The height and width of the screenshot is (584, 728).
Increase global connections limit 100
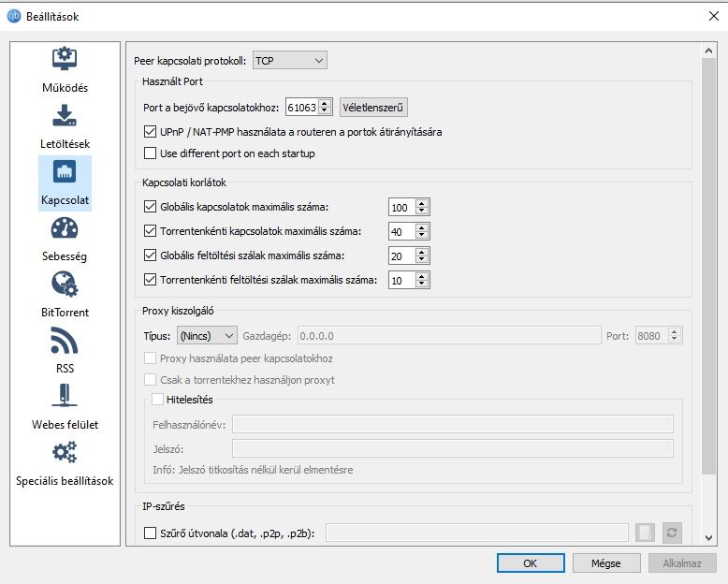422,203
